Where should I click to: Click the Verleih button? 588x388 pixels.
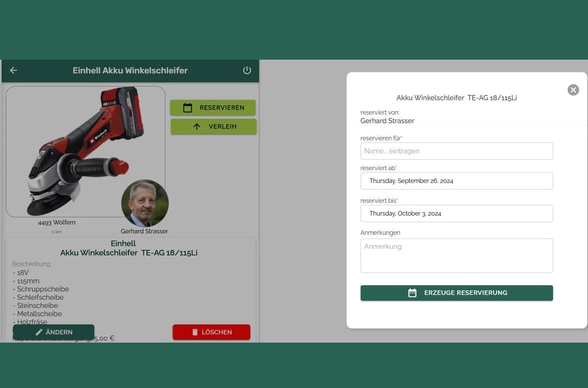pyautogui.click(x=214, y=126)
